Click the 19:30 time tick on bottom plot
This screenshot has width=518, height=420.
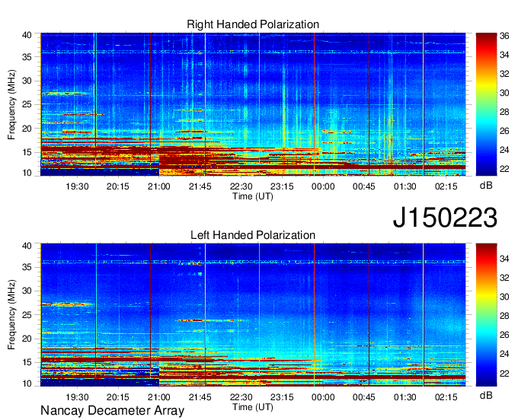[77, 397]
